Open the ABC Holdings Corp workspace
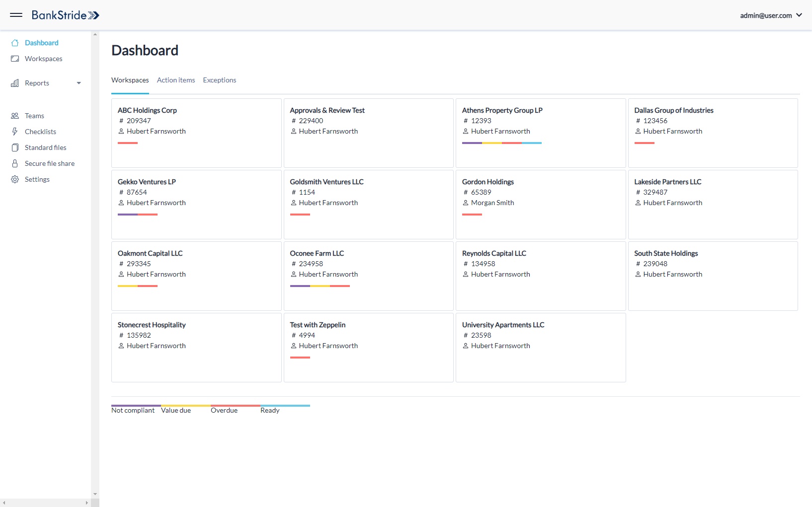 tap(196, 133)
